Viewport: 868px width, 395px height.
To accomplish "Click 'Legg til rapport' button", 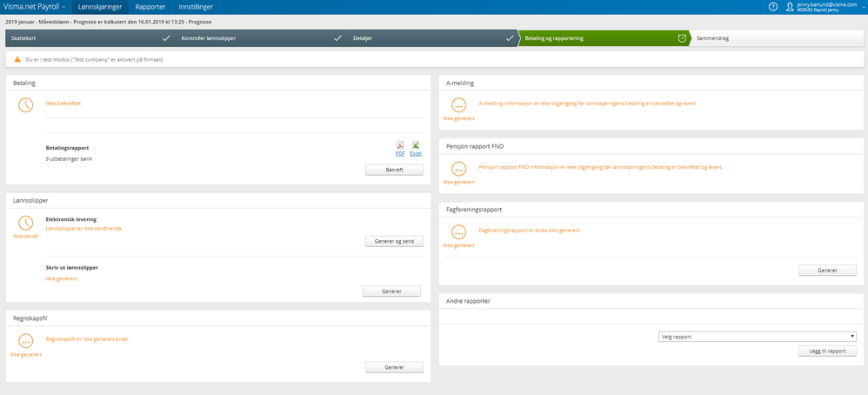I will [x=827, y=351].
